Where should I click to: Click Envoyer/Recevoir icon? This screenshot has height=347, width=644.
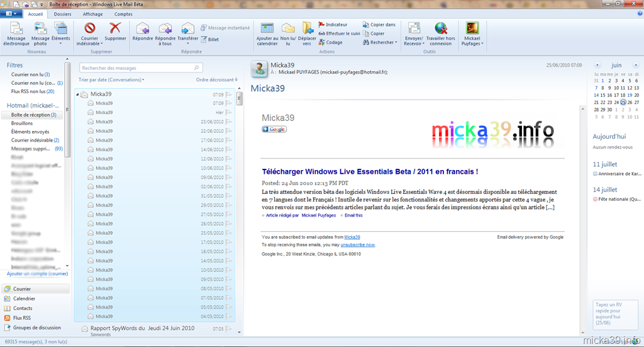[414, 28]
